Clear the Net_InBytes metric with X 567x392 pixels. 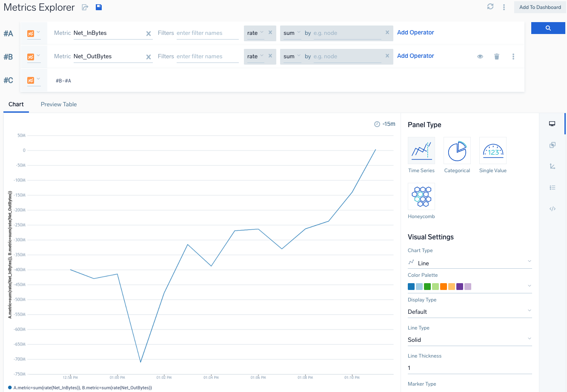pos(149,34)
